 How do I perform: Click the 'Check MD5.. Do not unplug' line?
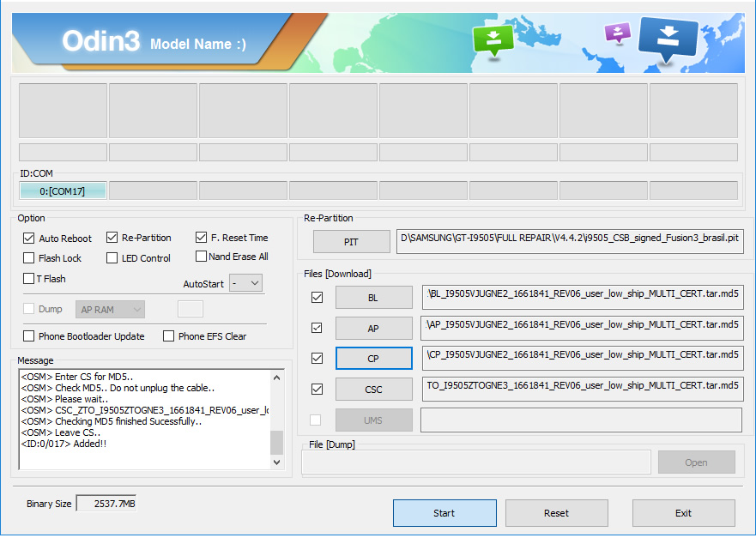tap(118, 388)
